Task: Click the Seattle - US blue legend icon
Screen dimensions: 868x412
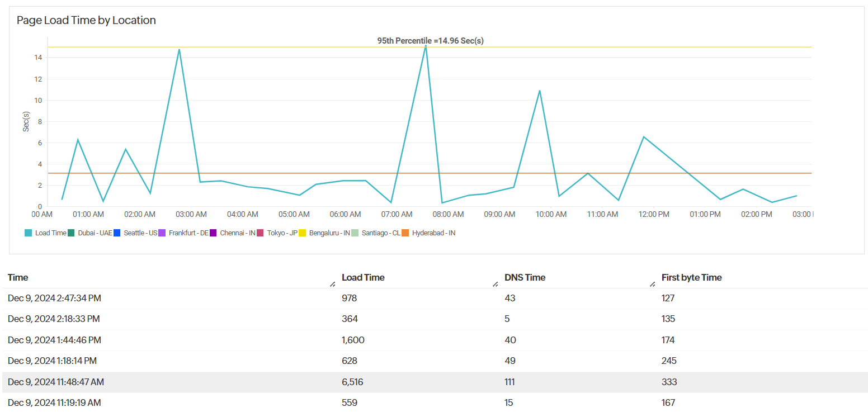Action: [x=116, y=233]
